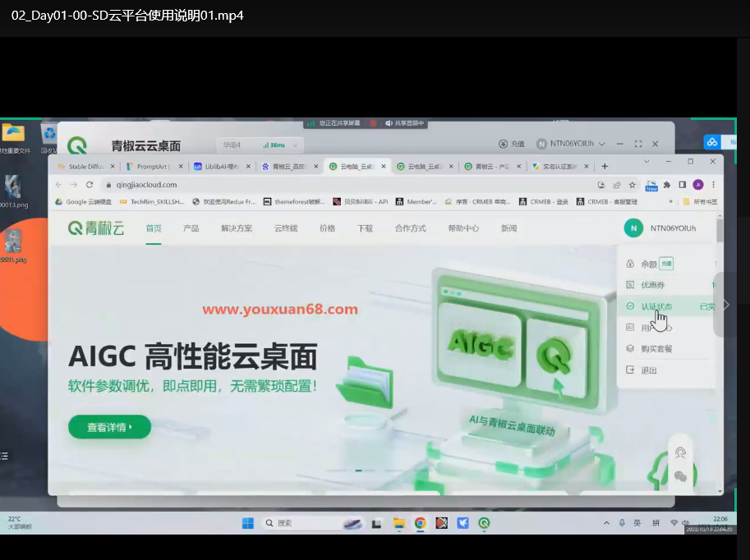Go forward in browser history
The image size is (750, 560).
tap(74, 185)
